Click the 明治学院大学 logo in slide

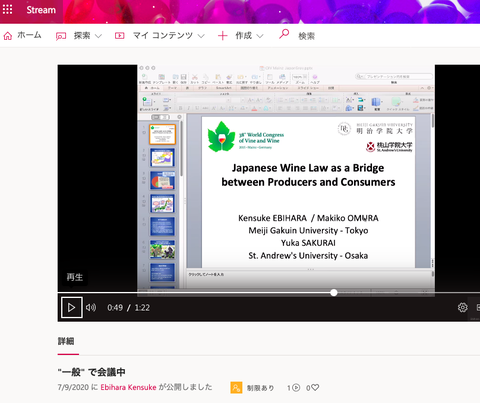(x=375, y=129)
